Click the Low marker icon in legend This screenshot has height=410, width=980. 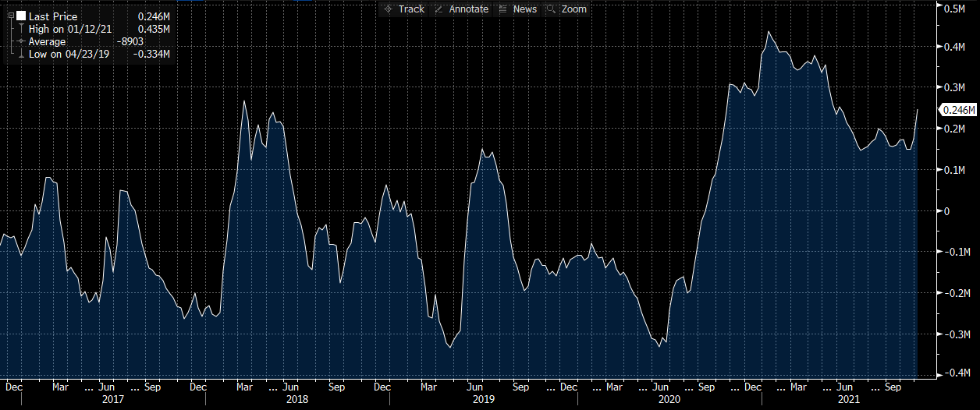point(21,54)
